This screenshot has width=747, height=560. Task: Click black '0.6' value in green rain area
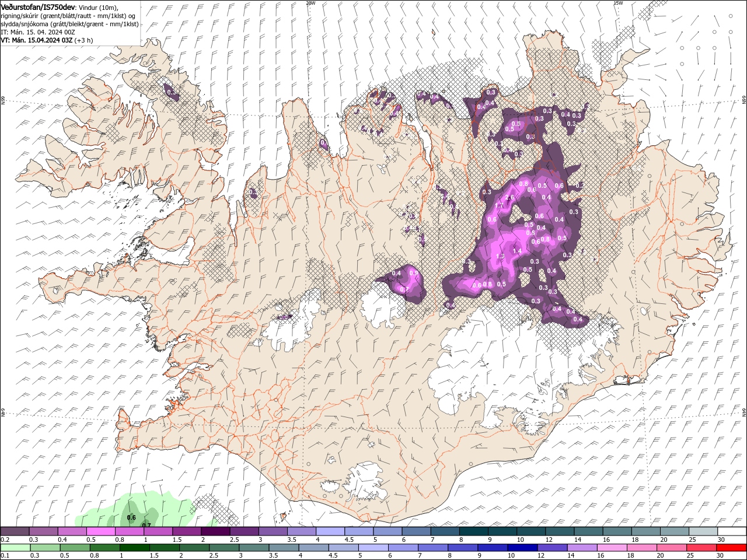(x=131, y=517)
